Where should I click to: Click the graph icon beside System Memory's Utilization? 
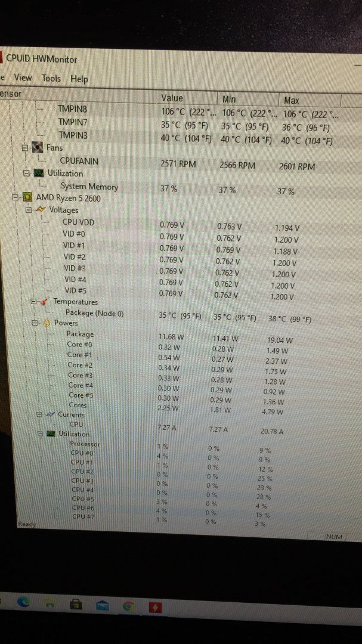pos(39,174)
